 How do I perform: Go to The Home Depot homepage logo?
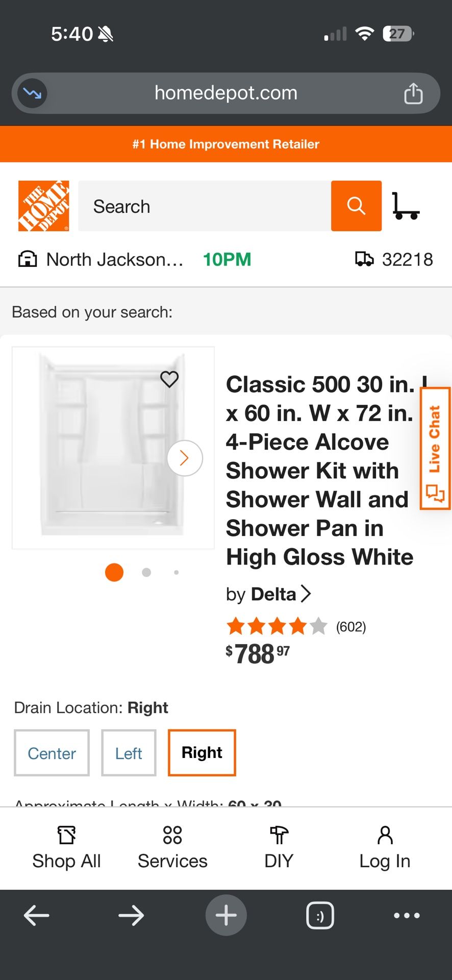[44, 206]
